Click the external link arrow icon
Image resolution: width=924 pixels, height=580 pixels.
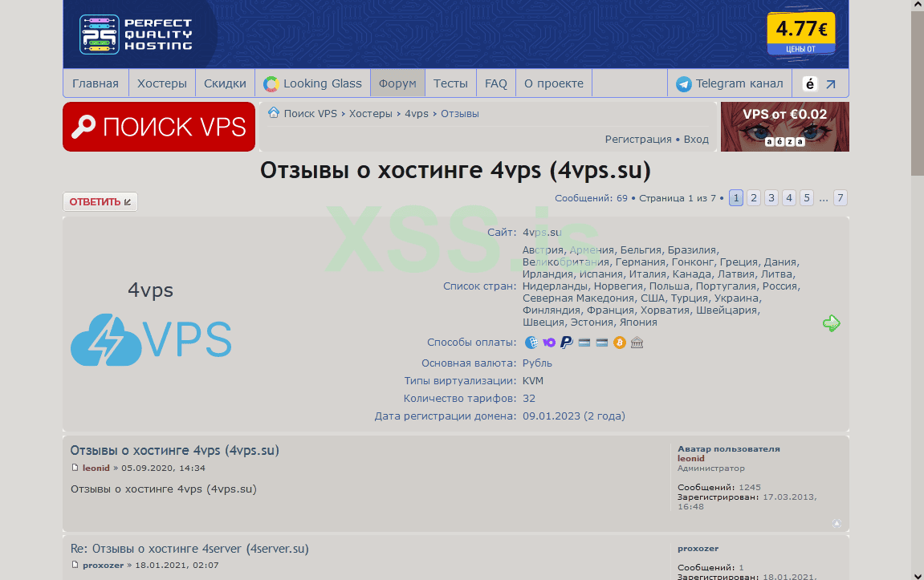click(x=831, y=84)
